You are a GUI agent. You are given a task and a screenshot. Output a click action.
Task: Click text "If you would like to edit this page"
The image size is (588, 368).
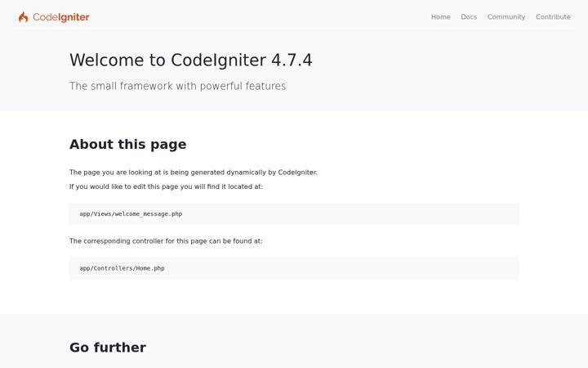click(124, 186)
